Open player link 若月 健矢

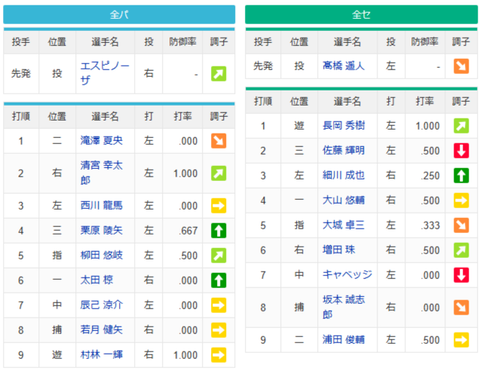101,330
